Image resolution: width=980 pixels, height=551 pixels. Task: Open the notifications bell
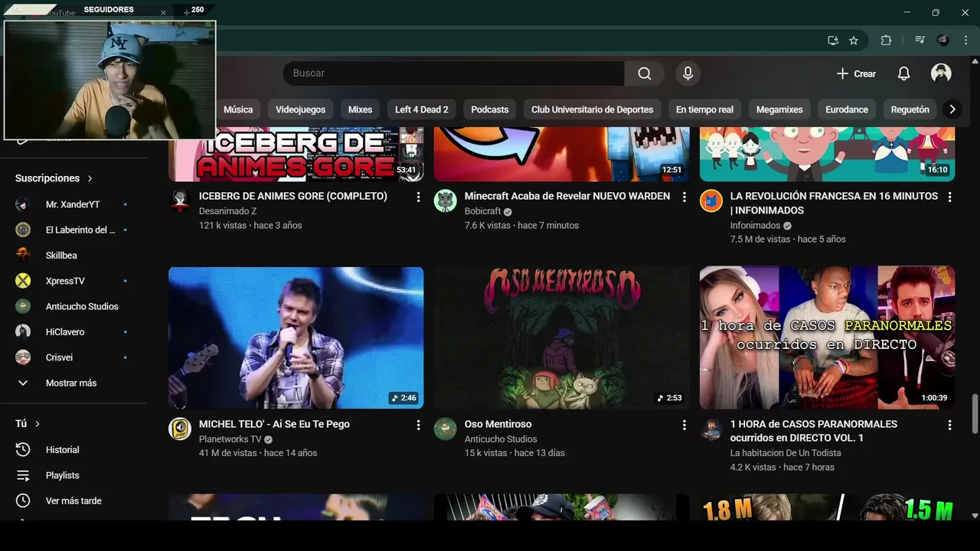click(x=903, y=73)
